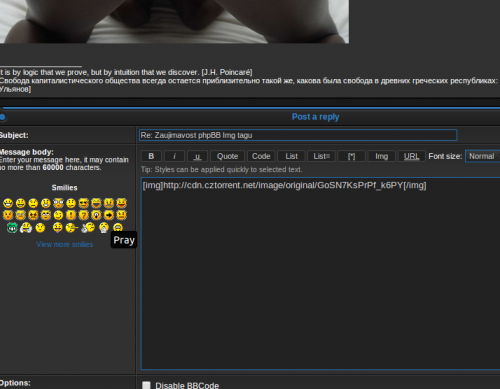Click the Poincaré quote signature line
Viewport: 500px width, 389px height.
[x=126, y=72]
